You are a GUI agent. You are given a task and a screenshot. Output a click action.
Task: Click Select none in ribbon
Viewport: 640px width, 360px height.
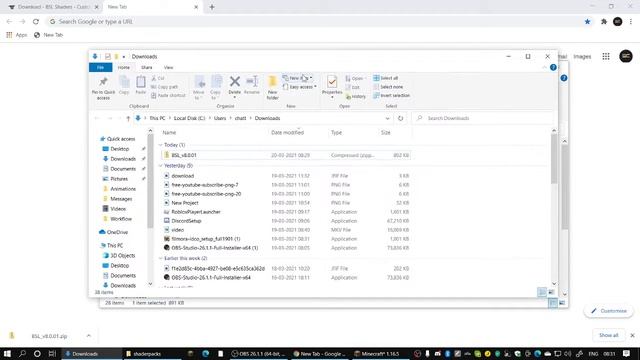(388, 87)
